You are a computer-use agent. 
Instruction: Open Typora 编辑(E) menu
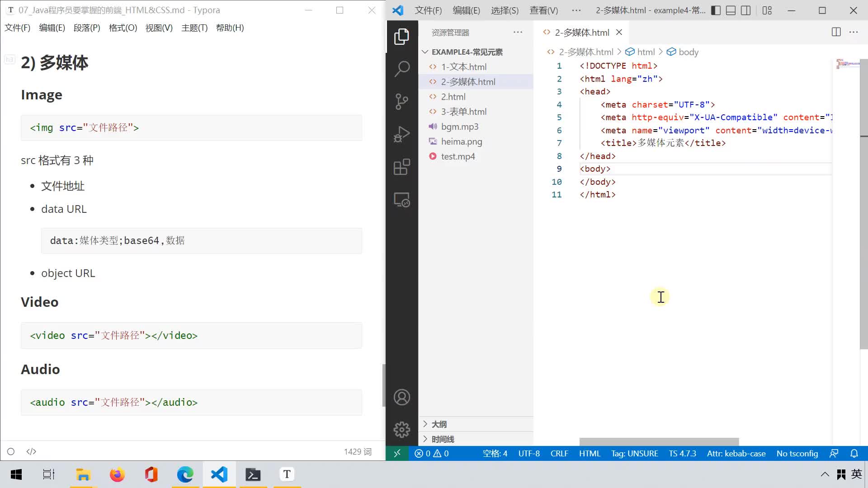click(x=52, y=28)
